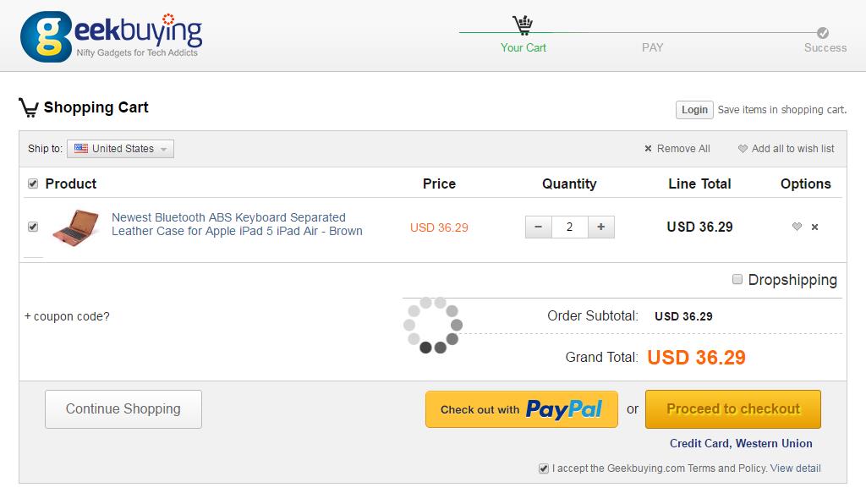Click the heart icon in the Options column
Viewport: 866px width, 504px height.
coord(796,227)
